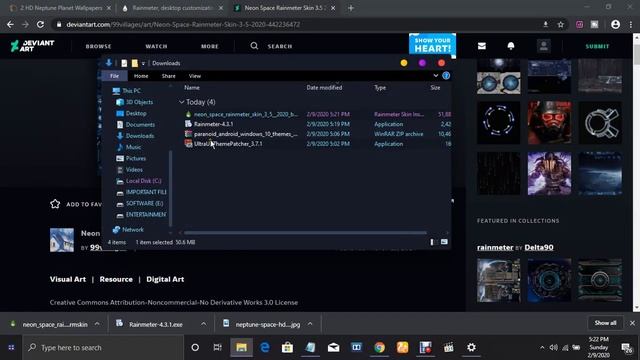Open Microsoft Edge from taskbar

[264, 347]
